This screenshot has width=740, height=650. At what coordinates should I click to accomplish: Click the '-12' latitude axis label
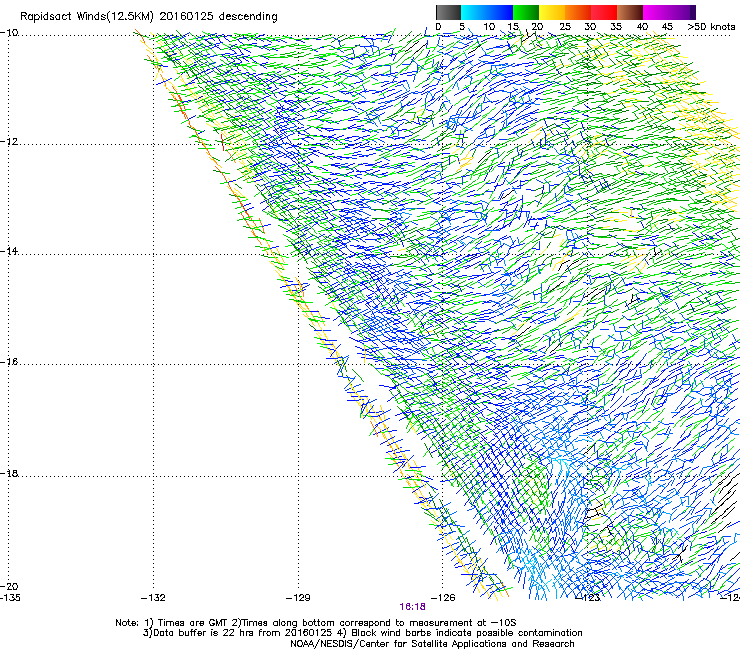[x=9, y=142]
